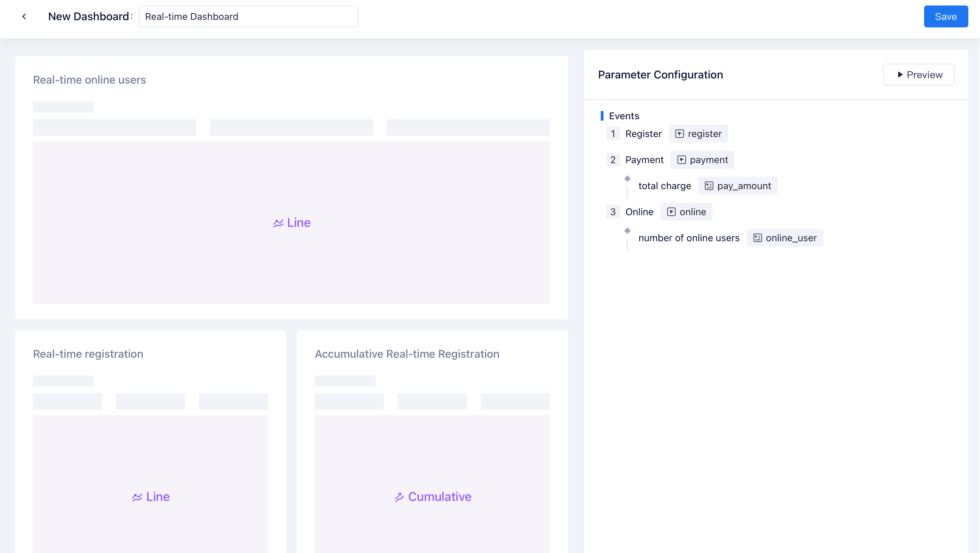This screenshot has height=553, width=980.
Task: Click the Payment event label
Action: (644, 160)
